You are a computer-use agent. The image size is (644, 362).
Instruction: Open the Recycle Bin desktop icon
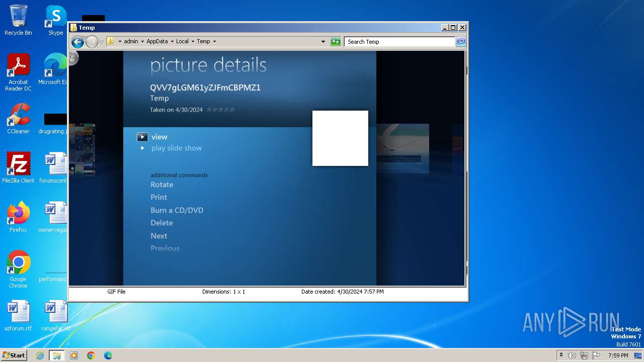[x=18, y=20]
